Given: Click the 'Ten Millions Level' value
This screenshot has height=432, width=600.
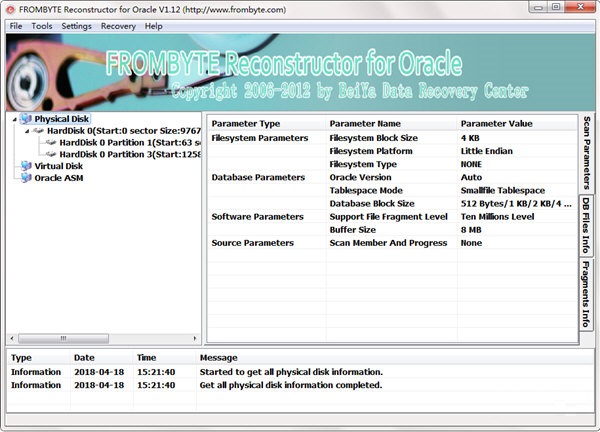Looking at the screenshot, I should point(497,217).
